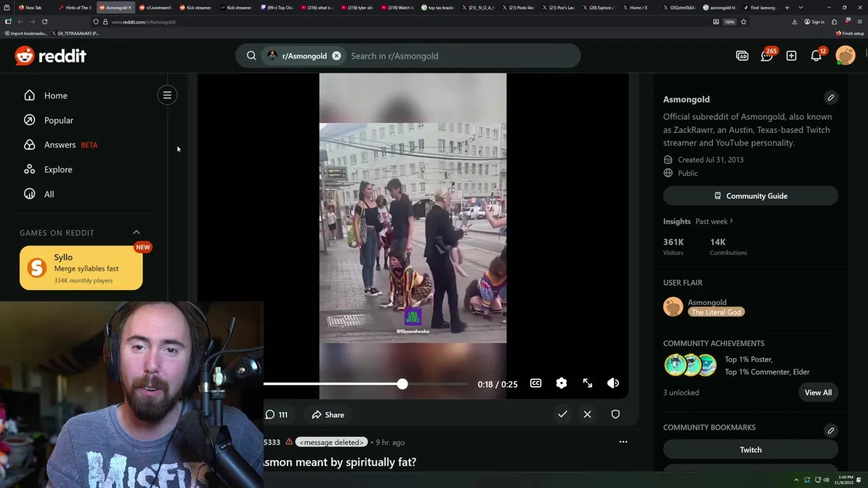Remove the r/Asmongold search scope chip
This screenshot has height=488, width=868.
pos(336,56)
